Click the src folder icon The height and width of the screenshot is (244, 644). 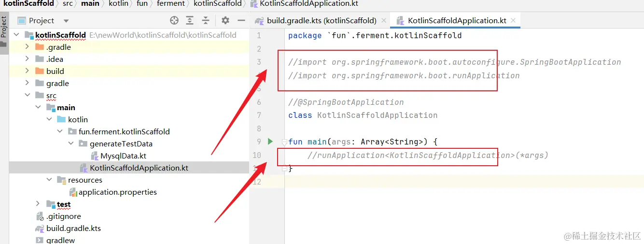tap(40, 95)
